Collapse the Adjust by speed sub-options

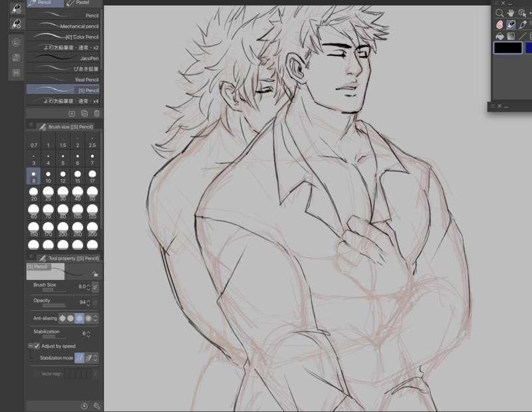coord(30,346)
